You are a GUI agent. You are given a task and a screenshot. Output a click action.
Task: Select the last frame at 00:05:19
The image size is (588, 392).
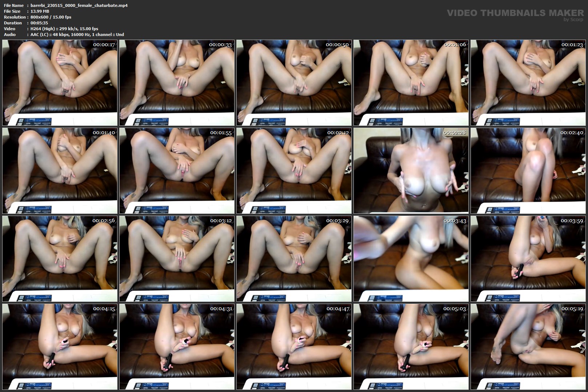(528, 347)
